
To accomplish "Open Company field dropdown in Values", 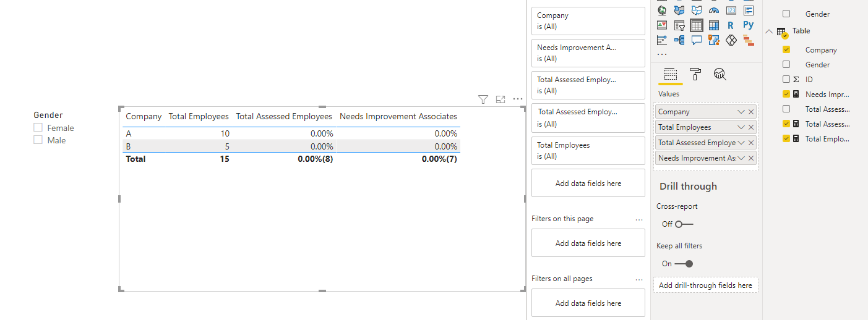I will pyautogui.click(x=741, y=112).
